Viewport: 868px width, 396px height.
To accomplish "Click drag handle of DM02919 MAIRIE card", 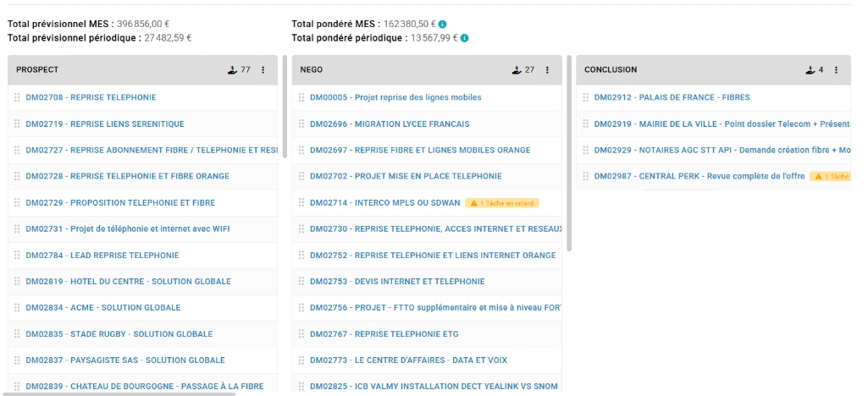I will click(x=586, y=124).
